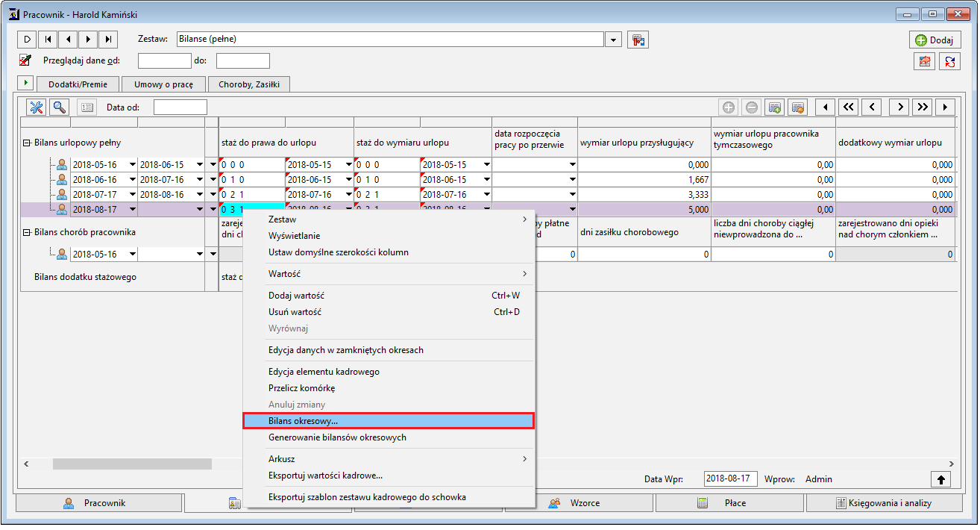Image resolution: width=980 pixels, height=530 pixels.
Task: Toggle the edit mode icon beside Przeglądaj dane
Action: click(26, 60)
